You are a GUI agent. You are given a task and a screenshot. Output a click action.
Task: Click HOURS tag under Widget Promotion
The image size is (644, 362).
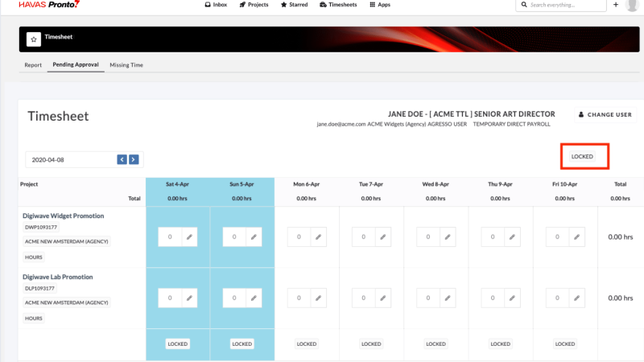(34, 257)
